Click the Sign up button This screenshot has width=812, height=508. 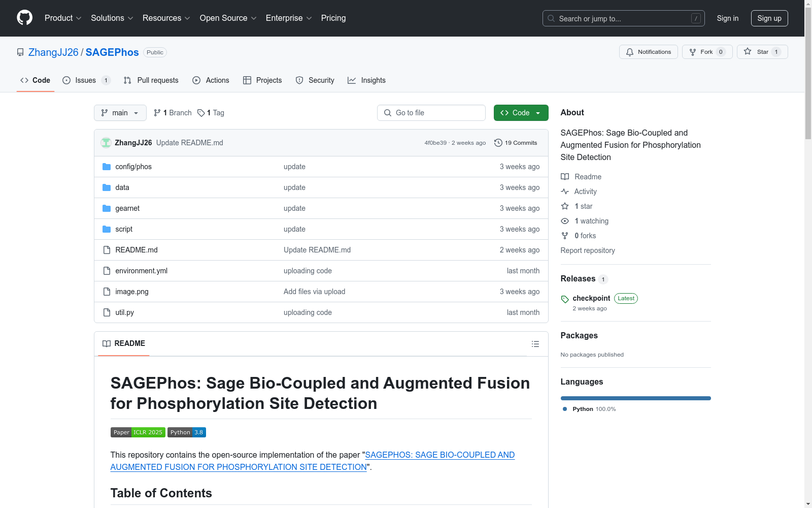(x=769, y=18)
